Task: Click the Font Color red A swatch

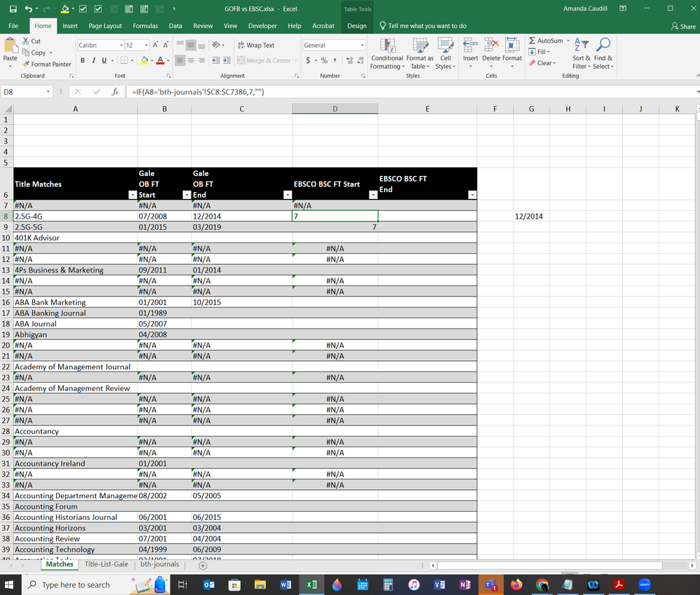Action: (160, 60)
